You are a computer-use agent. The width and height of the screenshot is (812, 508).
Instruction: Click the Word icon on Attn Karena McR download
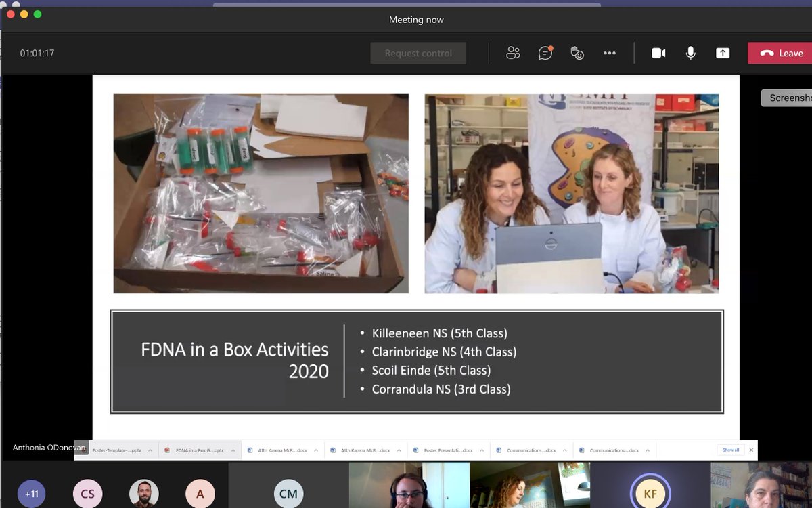[x=250, y=449]
